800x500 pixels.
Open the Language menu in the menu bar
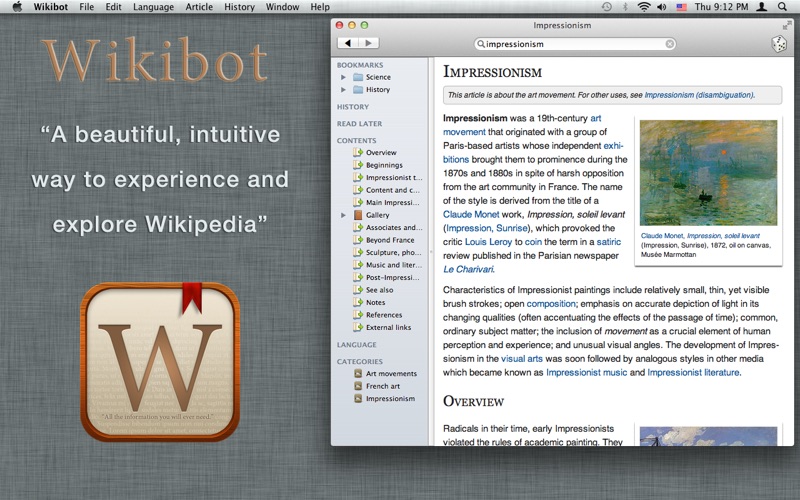pyautogui.click(x=153, y=7)
